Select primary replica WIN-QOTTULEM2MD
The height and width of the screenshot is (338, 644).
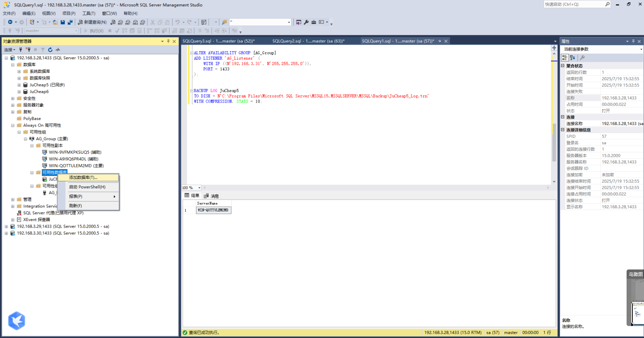[76, 166]
